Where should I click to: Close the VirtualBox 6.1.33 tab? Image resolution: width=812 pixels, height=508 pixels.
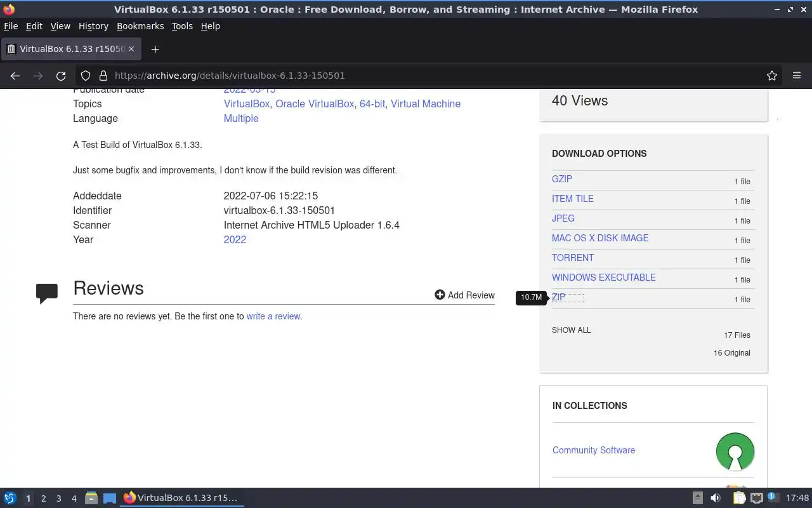point(131,49)
